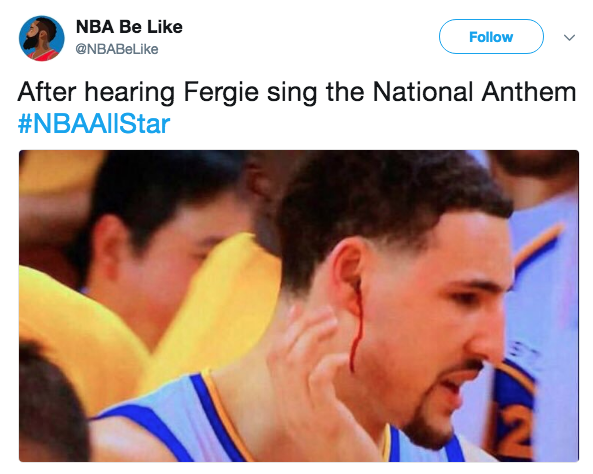Enlarge the attached tweet photo
The height and width of the screenshot is (474, 593).
pyautogui.click(x=299, y=306)
